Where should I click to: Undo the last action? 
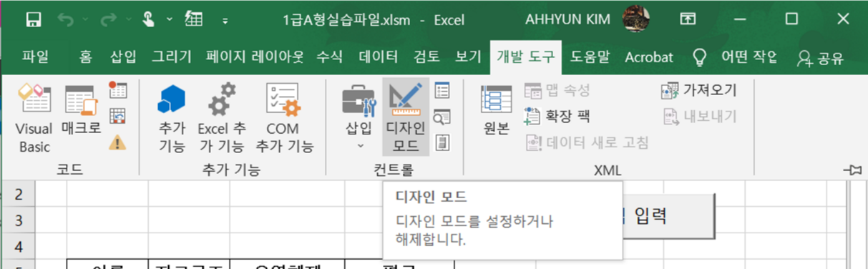coord(66,20)
